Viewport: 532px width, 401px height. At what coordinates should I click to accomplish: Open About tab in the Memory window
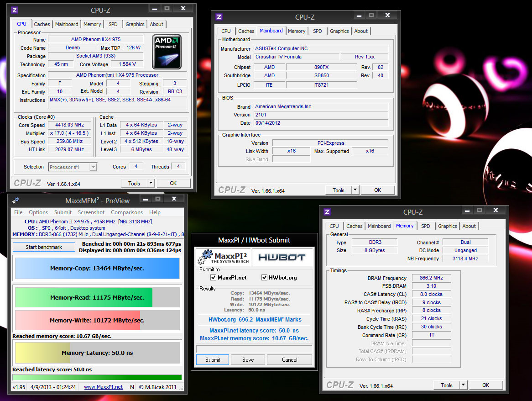[x=469, y=226]
